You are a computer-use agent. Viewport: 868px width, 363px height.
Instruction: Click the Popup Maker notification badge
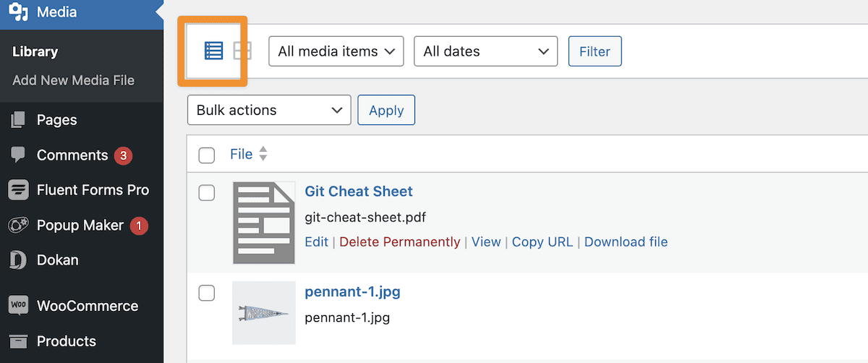[x=139, y=226]
